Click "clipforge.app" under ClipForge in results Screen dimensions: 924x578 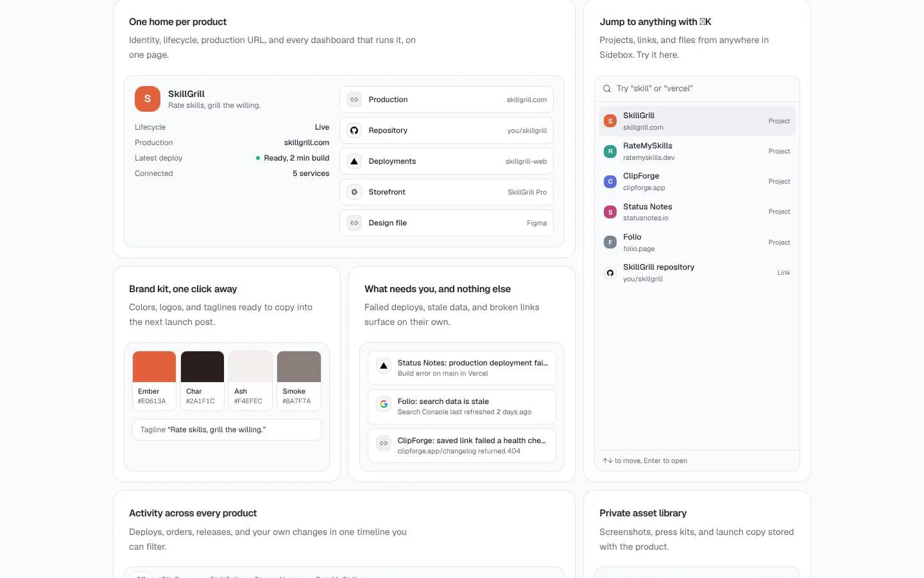644,188
